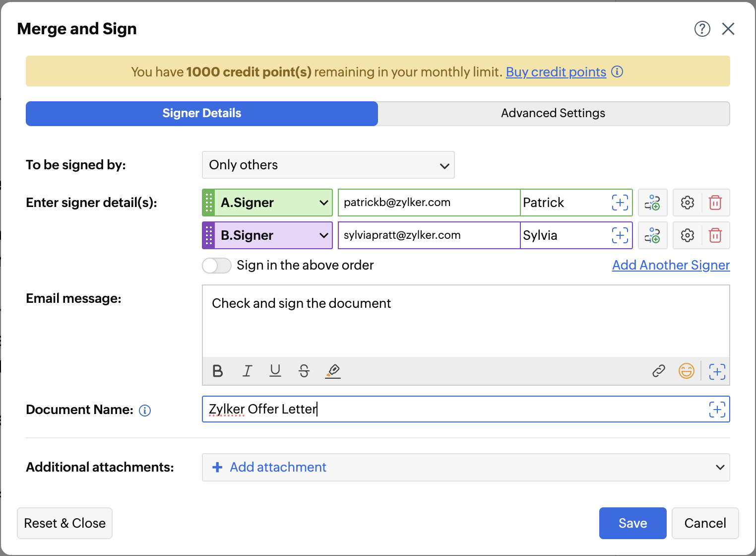The height and width of the screenshot is (556, 756).
Task: Insert a link in email message
Action: pyautogui.click(x=658, y=371)
